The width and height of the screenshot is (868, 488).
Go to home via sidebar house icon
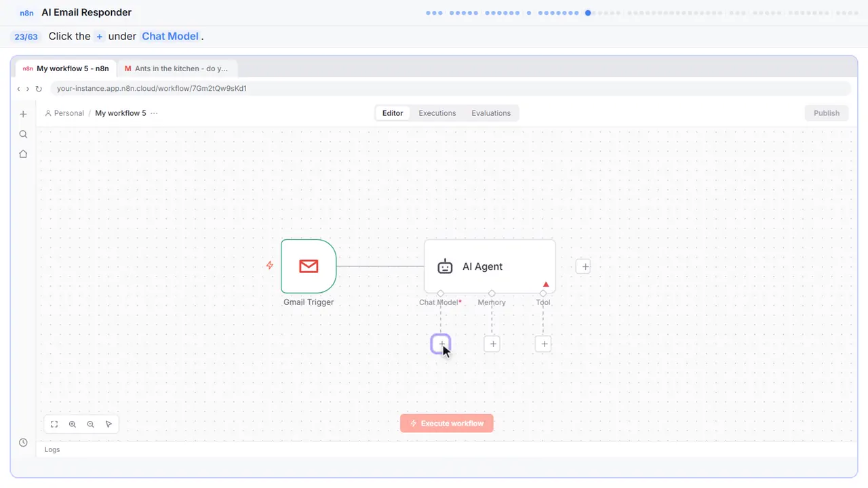tap(23, 154)
